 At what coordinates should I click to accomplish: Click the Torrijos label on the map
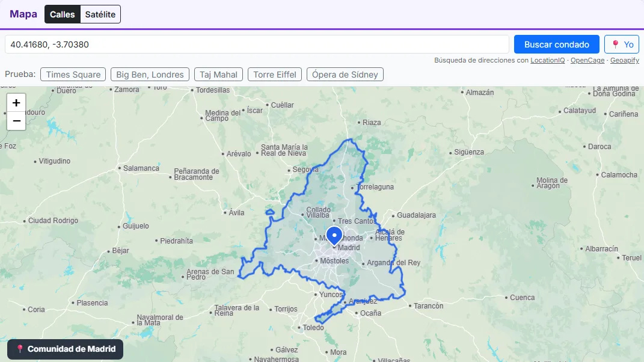pyautogui.click(x=286, y=309)
